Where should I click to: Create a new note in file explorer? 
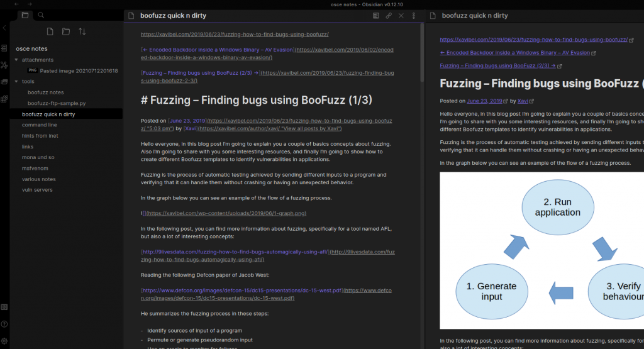[x=50, y=31]
